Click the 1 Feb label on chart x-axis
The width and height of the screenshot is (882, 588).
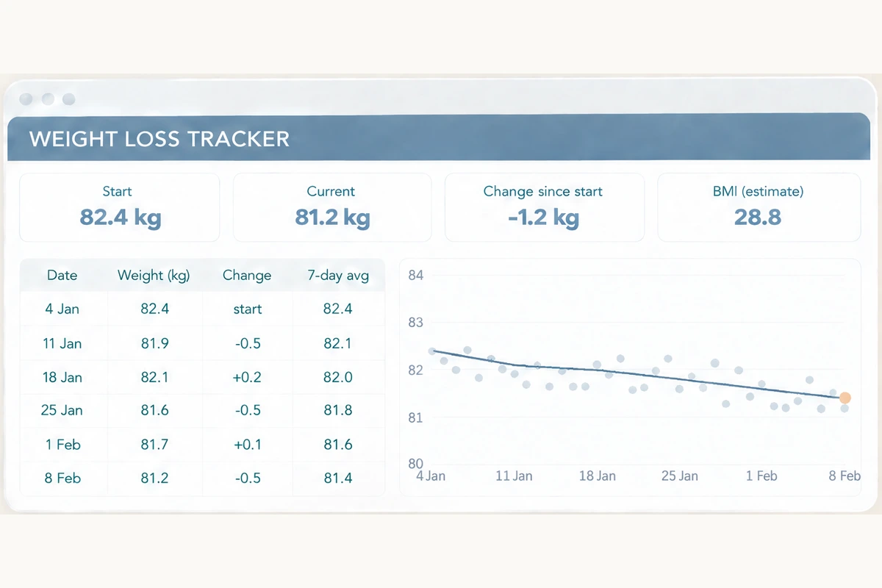(761, 476)
